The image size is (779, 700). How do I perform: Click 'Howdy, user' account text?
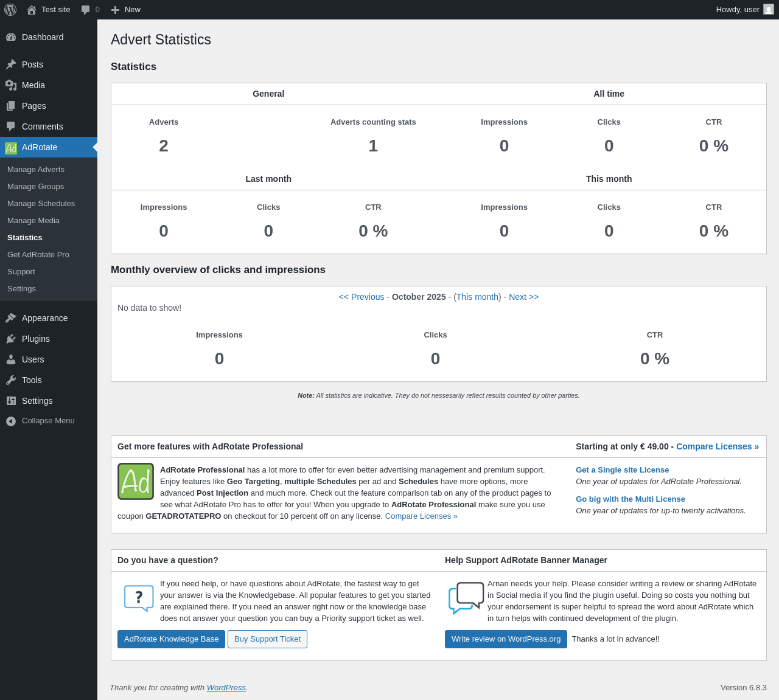738,10
